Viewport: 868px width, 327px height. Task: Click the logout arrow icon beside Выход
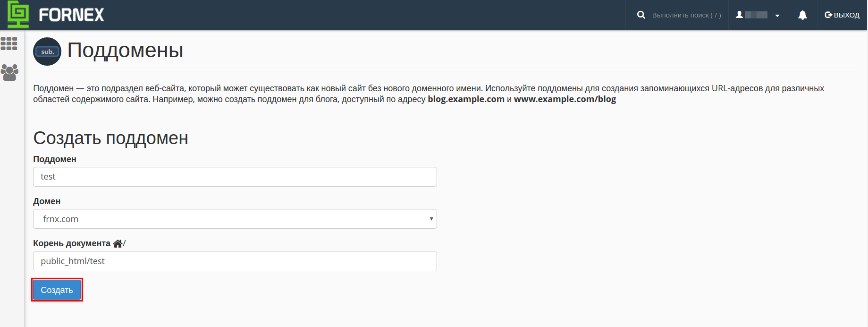coord(828,15)
